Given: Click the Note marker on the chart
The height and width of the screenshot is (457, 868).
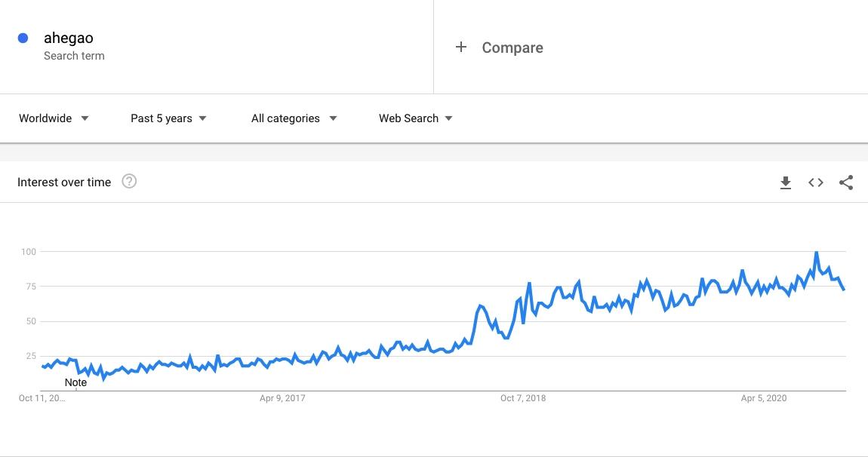Looking at the screenshot, I should pyautogui.click(x=75, y=382).
